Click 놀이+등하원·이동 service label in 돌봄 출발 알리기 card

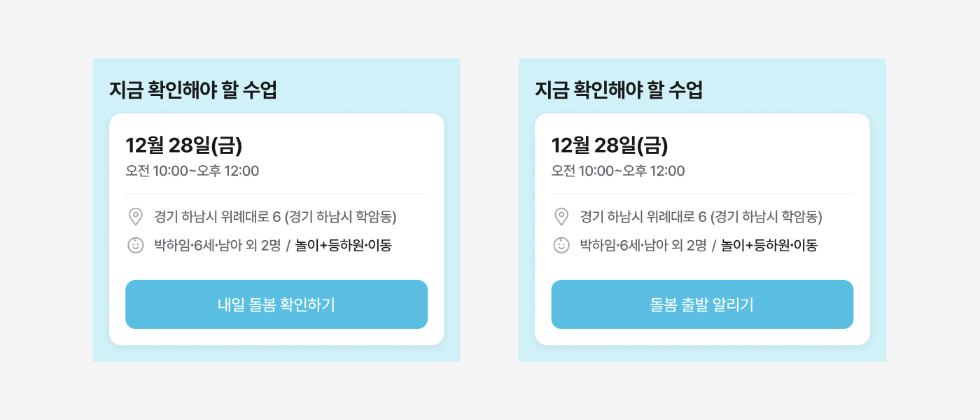click(769, 246)
